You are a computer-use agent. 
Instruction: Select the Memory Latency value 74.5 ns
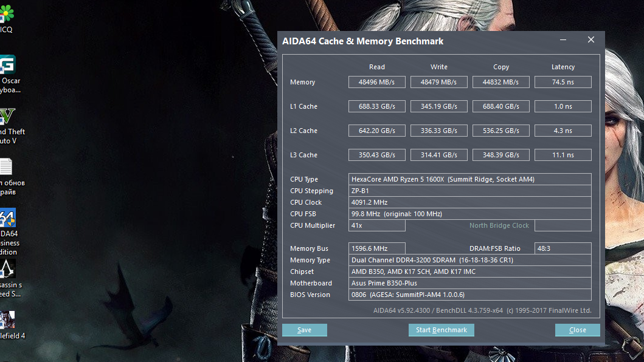pyautogui.click(x=563, y=82)
